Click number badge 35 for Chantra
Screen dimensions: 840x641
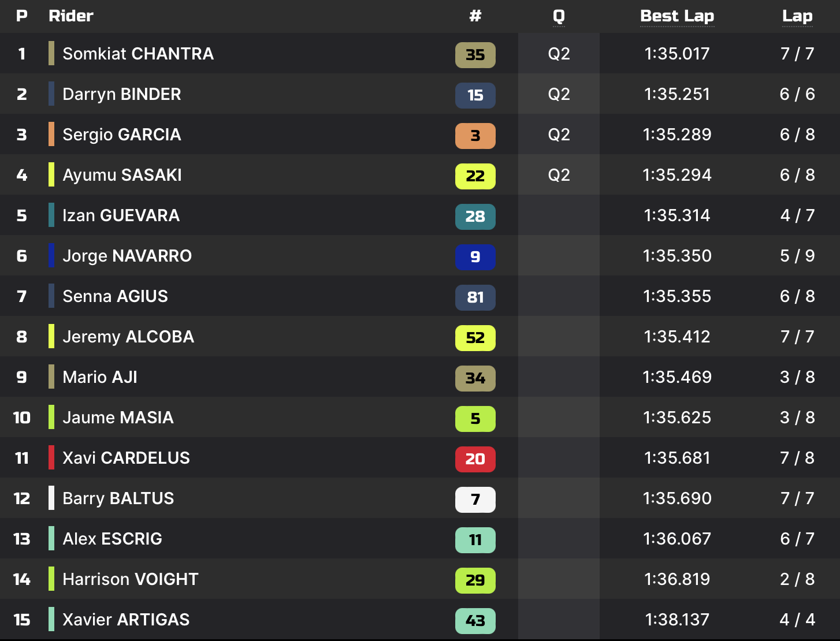click(x=475, y=55)
